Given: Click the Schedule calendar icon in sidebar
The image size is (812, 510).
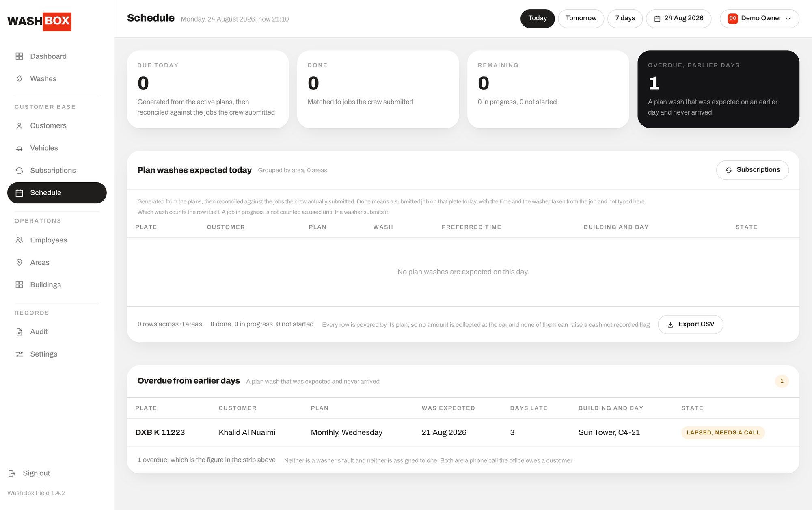Looking at the screenshot, I should tap(19, 193).
